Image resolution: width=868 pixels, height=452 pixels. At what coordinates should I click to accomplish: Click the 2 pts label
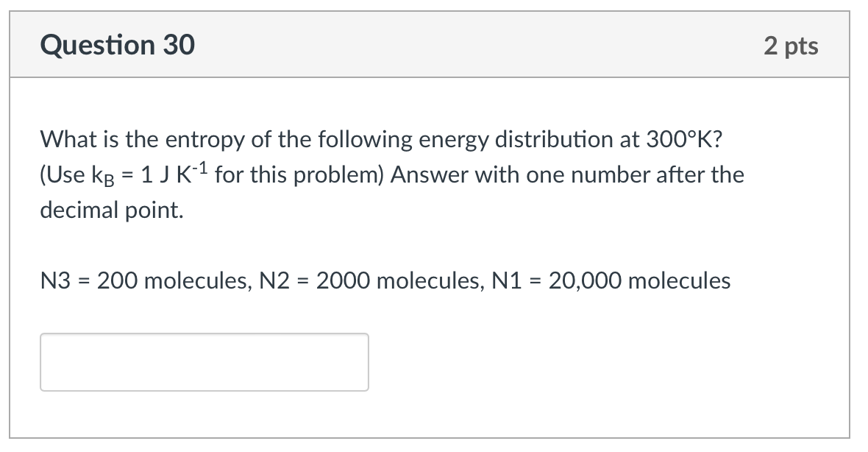[791, 45]
